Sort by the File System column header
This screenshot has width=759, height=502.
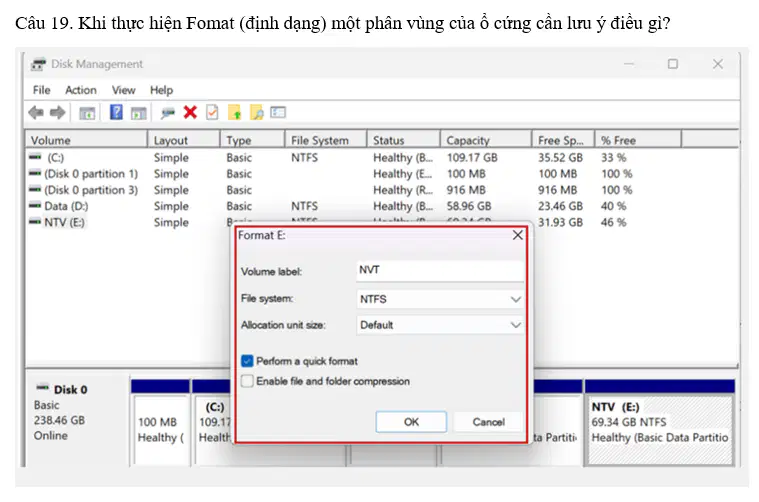[326, 140]
